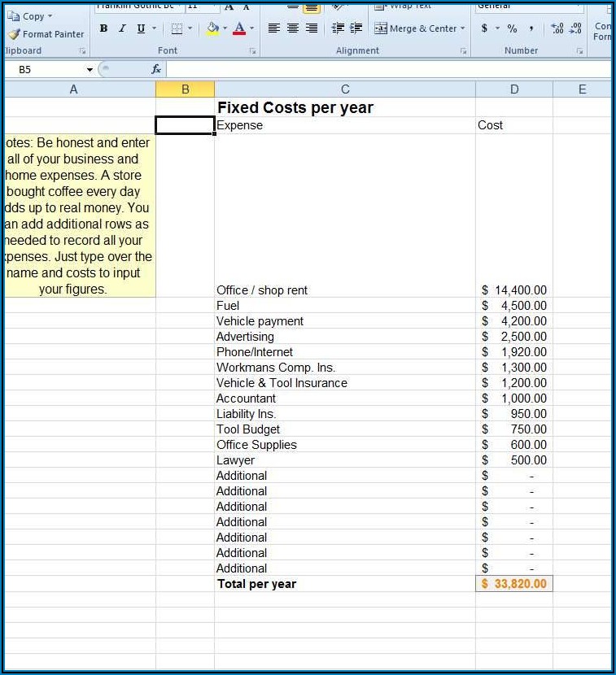616x675 pixels.
Task: Open Merge & Center dropdown arrow
Action: [463, 28]
